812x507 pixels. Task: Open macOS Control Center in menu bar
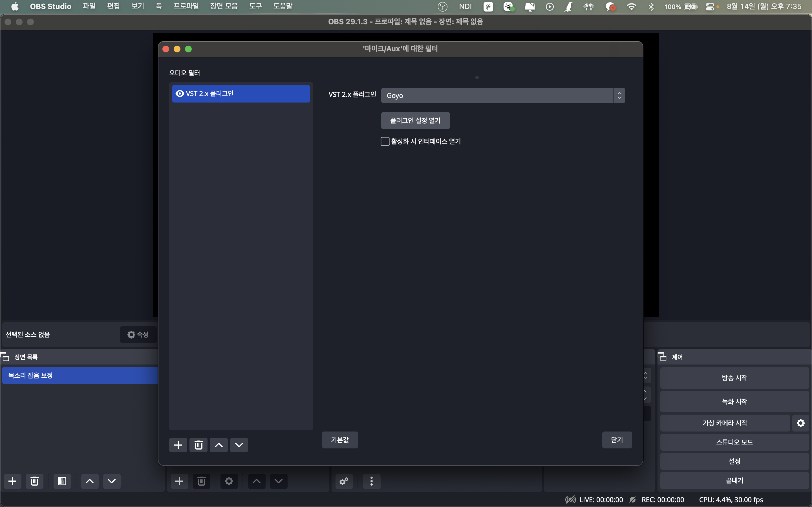pyautogui.click(x=710, y=6)
